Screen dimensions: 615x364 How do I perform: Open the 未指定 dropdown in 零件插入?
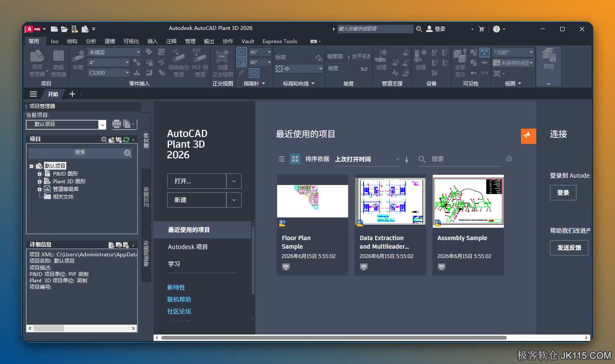coord(114,52)
